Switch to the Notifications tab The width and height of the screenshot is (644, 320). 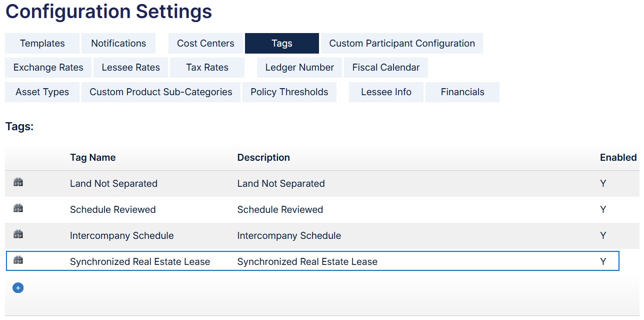pos(118,44)
